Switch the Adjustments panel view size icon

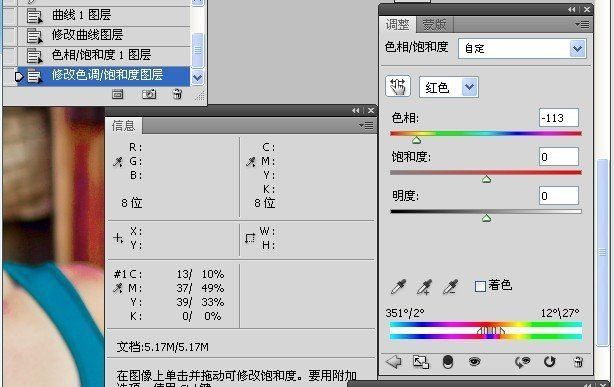421,362
